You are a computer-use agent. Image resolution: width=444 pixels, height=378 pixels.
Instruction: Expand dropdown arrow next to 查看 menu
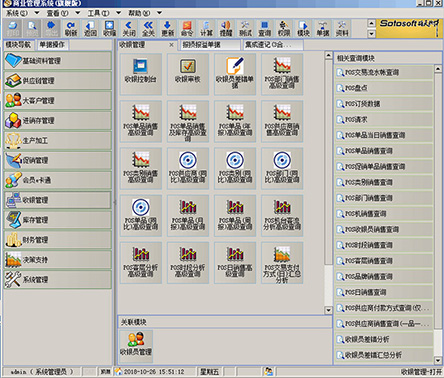(78, 13)
